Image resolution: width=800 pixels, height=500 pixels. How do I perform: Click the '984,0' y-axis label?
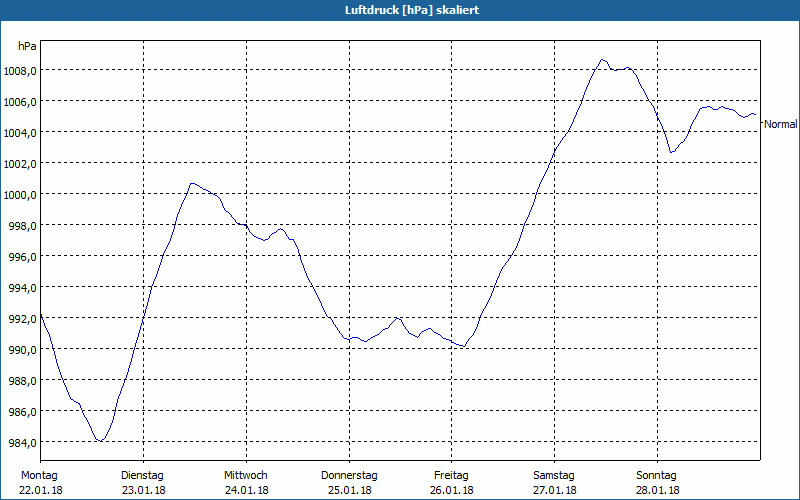[x=22, y=443]
